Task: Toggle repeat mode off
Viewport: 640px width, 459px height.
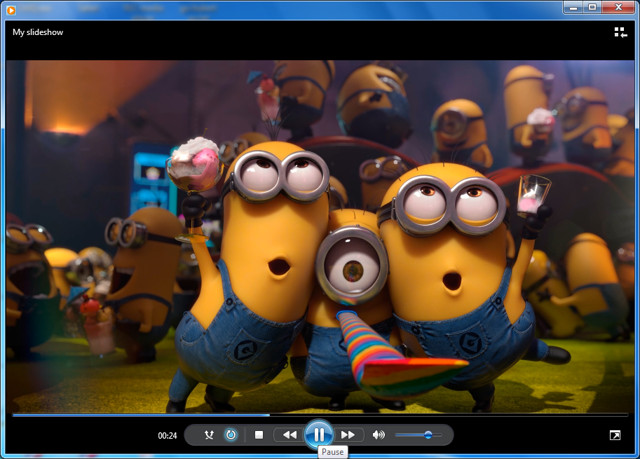Action: click(x=231, y=435)
